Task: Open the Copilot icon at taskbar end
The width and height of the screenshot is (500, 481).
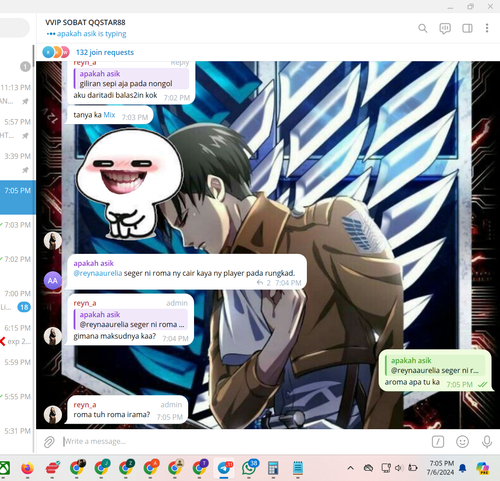Action: click(483, 468)
